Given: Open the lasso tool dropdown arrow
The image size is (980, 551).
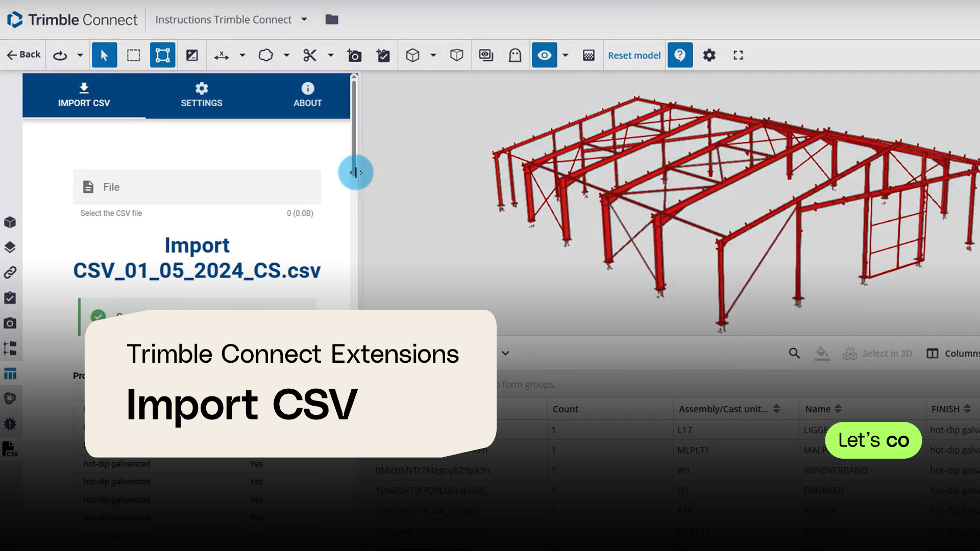Looking at the screenshot, I should [286, 55].
